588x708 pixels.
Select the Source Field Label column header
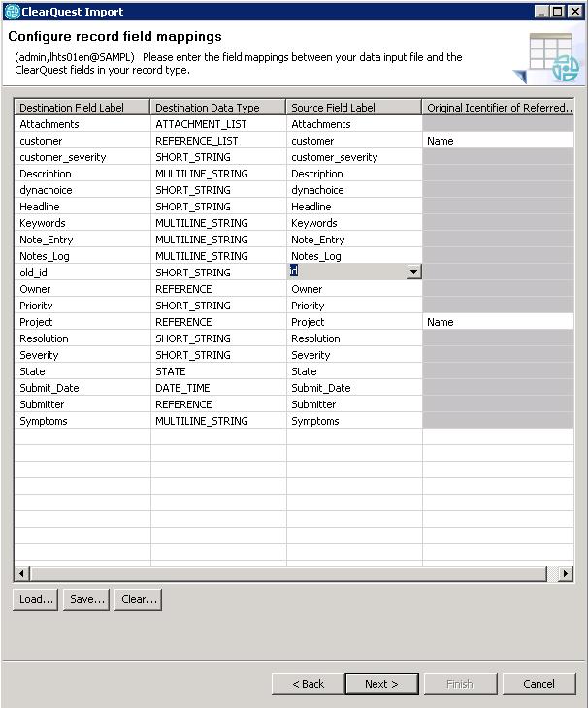(x=353, y=108)
